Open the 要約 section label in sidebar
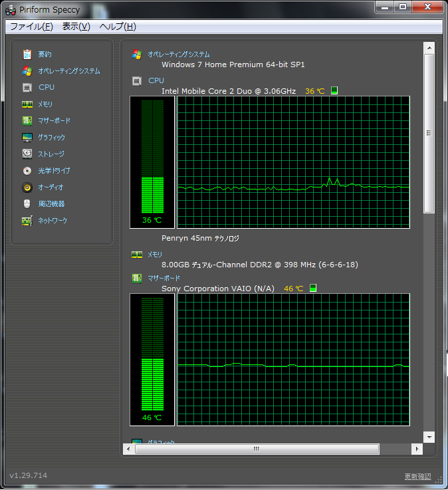The image size is (448, 490). (45, 55)
